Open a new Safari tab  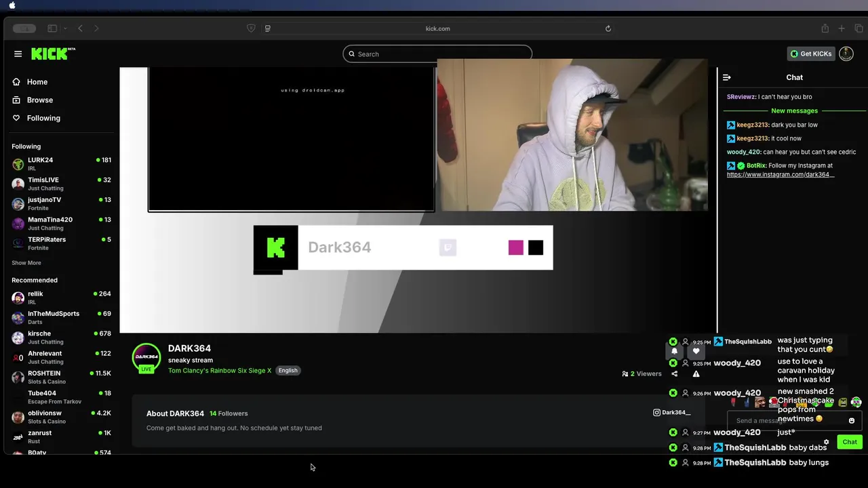point(842,28)
